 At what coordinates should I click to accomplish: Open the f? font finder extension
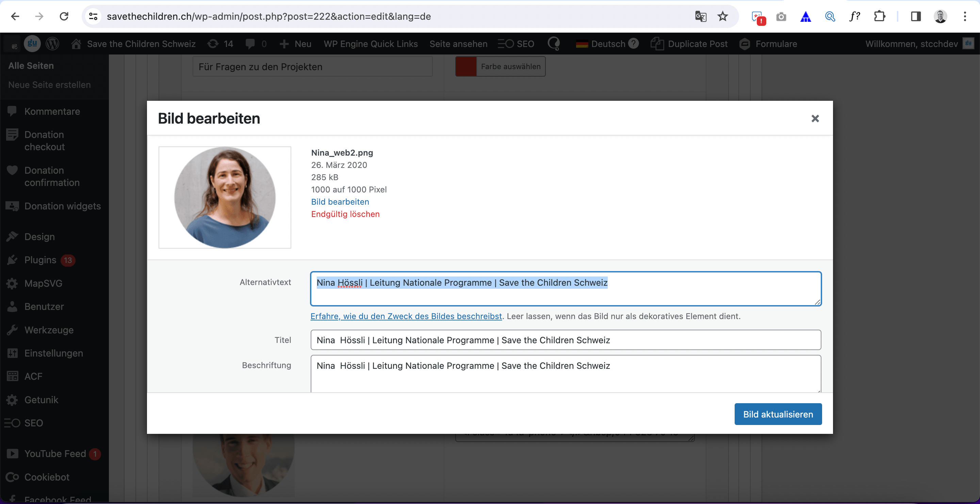tap(854, 16)
